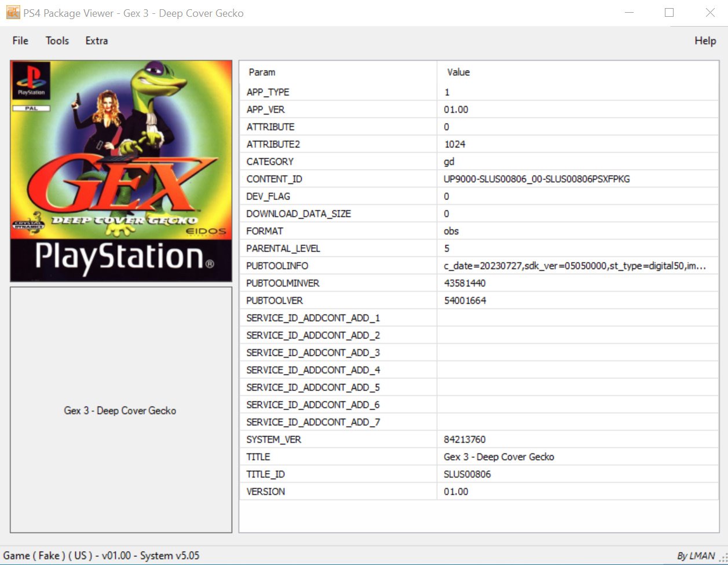Select the CONTENT_ID param cell
This screenshot has width=728, height=565.
pos(338,179)
